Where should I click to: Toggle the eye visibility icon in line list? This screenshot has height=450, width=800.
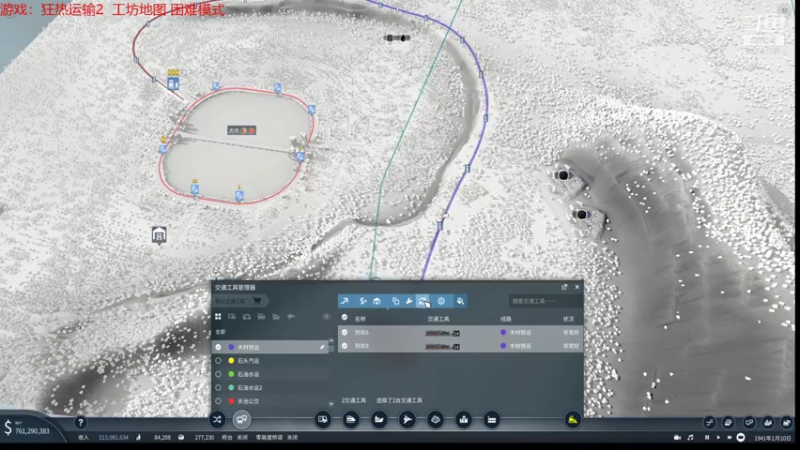click(x=327, y=317)
